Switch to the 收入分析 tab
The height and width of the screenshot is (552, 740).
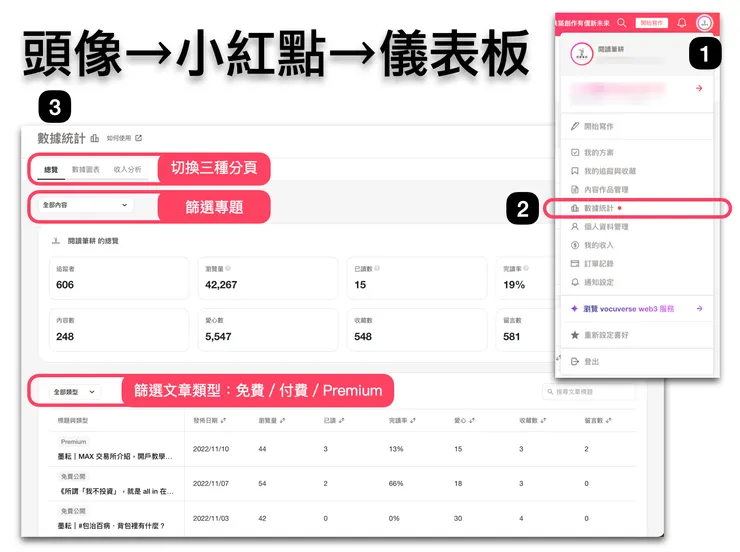pyautogui.click(x=127, y=169)
